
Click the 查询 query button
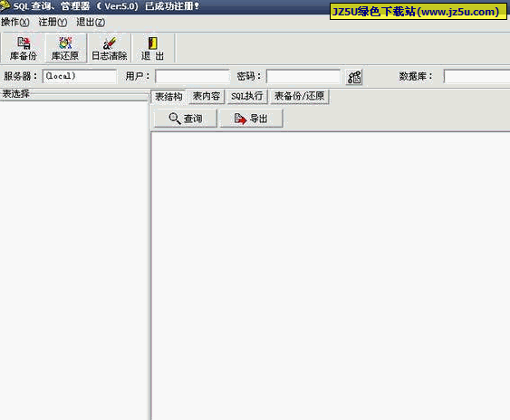pos(186,119)
